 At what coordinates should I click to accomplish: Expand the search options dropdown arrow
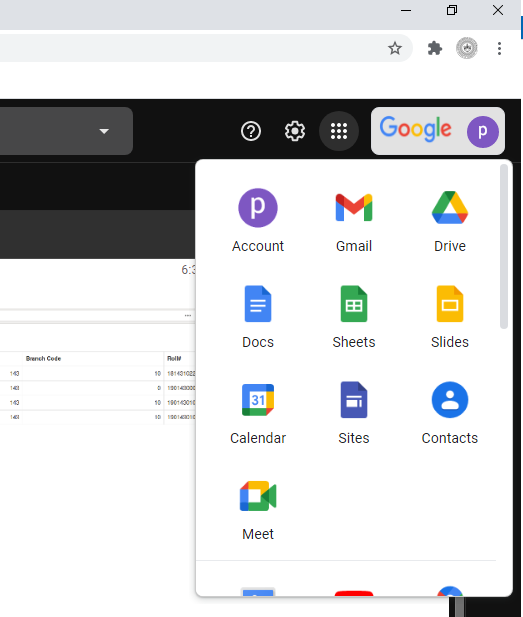click(104, 131)
